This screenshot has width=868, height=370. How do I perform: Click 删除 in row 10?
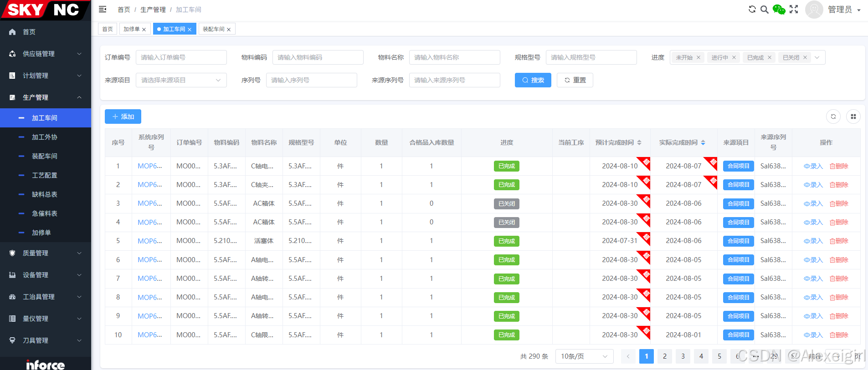839,335
